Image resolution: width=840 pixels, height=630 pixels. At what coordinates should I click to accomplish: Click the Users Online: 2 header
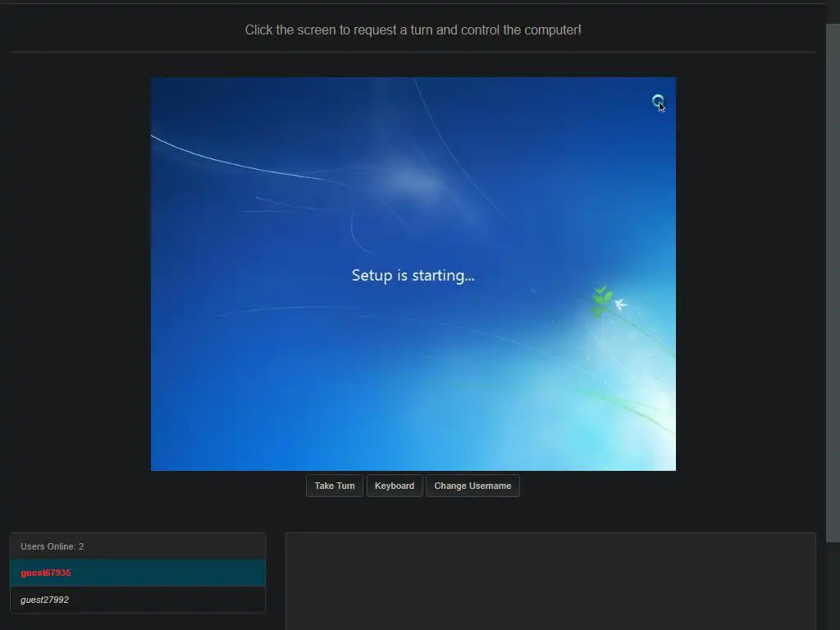[138, 546]
